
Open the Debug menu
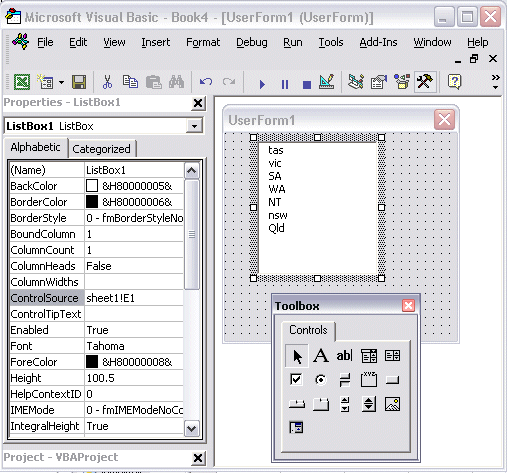252,42
